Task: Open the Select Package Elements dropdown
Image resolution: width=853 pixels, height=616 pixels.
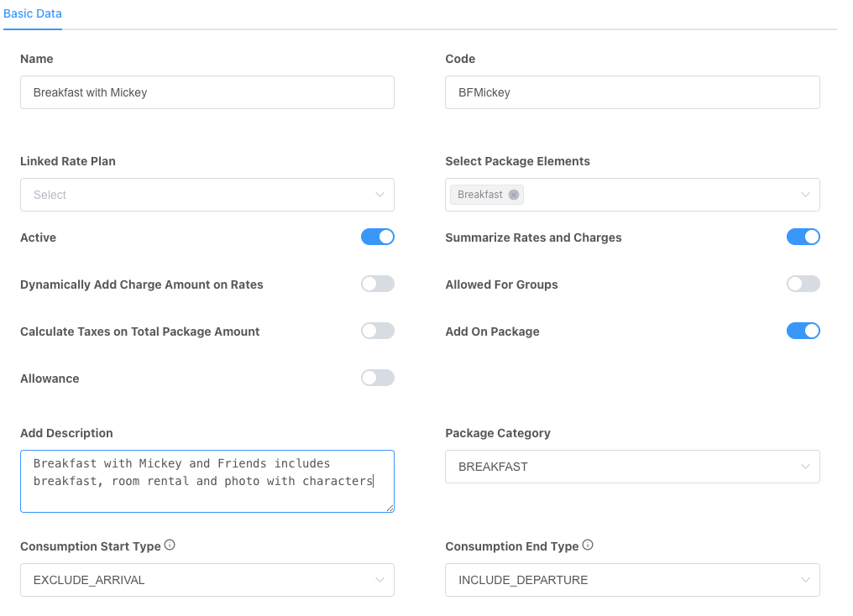Action: pos(655,195)
